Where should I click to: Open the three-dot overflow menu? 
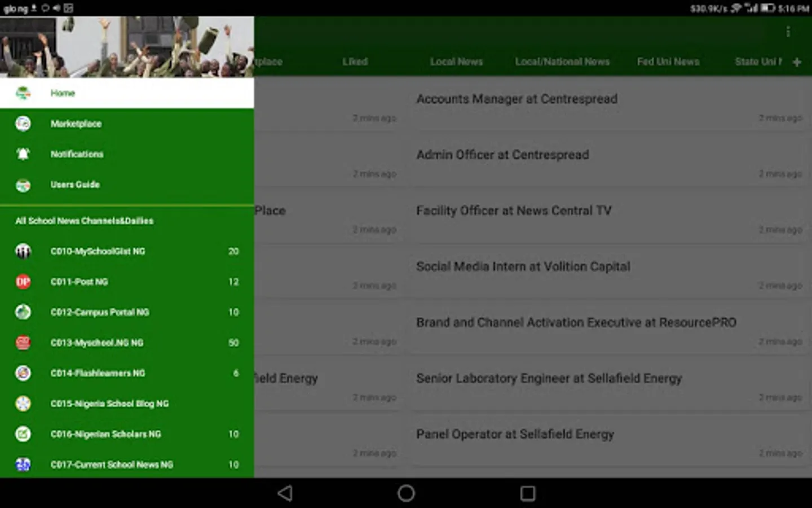coord(788,31)
